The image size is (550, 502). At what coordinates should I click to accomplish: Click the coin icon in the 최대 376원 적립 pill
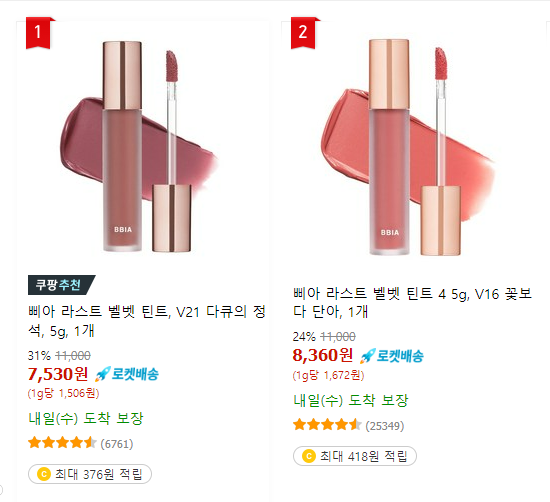tap(44, 474)
